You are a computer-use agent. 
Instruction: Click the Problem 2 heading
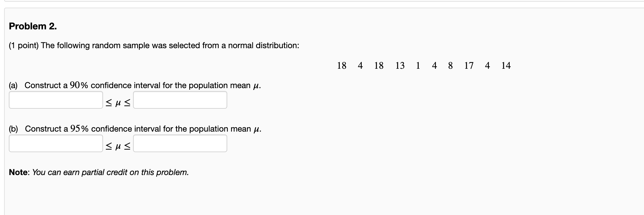pyautogui.click(x=32, y=26)
